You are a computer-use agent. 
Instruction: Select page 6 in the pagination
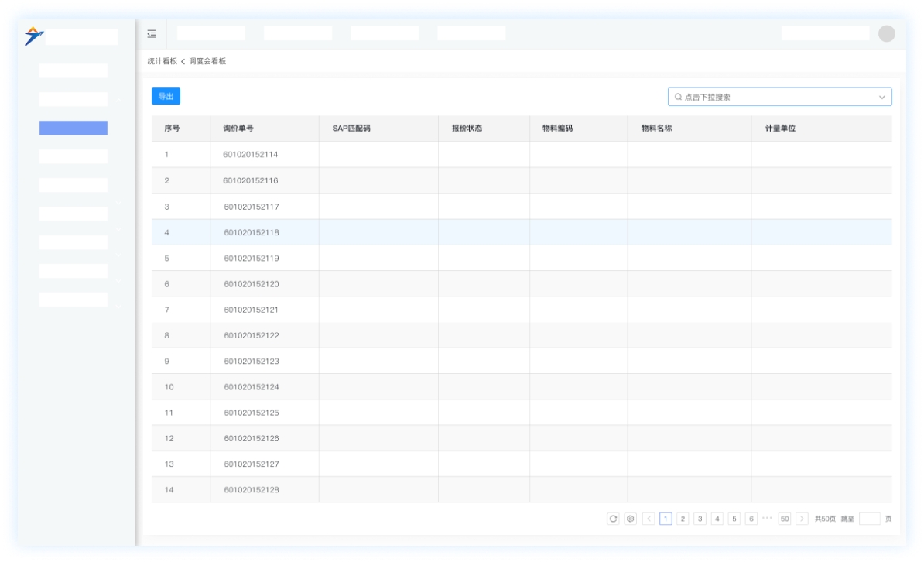click(751, 519)
